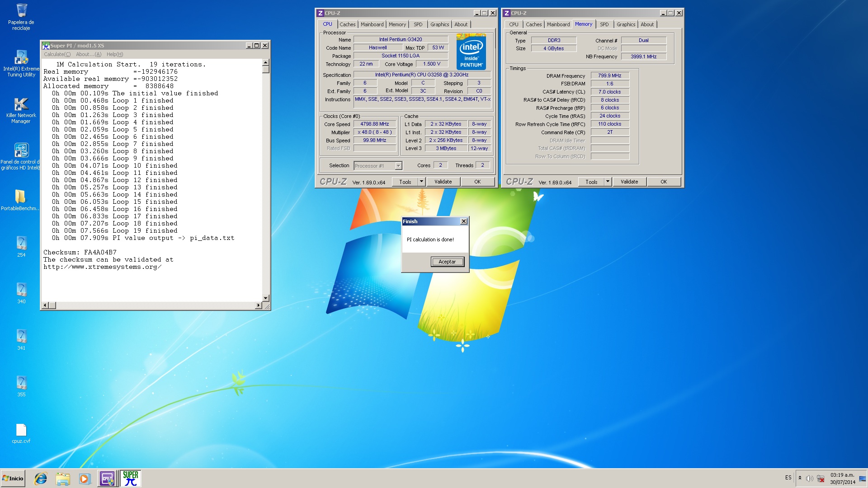Viewport: 868px width, 488px height.
Task: Open Windows Media Player taskbar icon
Action: click(85, 479)
